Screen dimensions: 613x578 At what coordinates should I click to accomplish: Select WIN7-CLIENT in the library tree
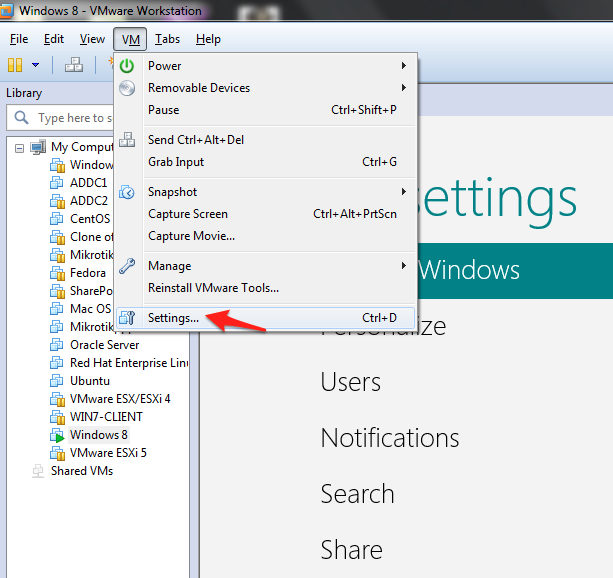pos(106,417)
